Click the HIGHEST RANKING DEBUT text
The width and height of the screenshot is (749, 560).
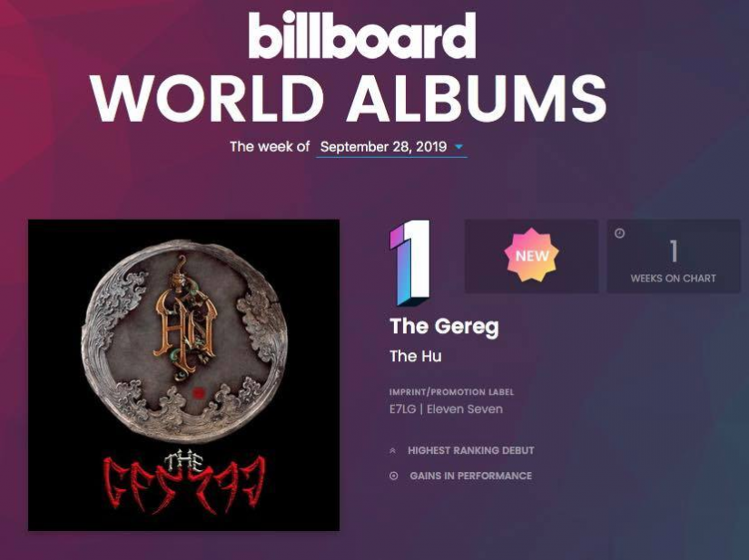[x=471, y=450]
